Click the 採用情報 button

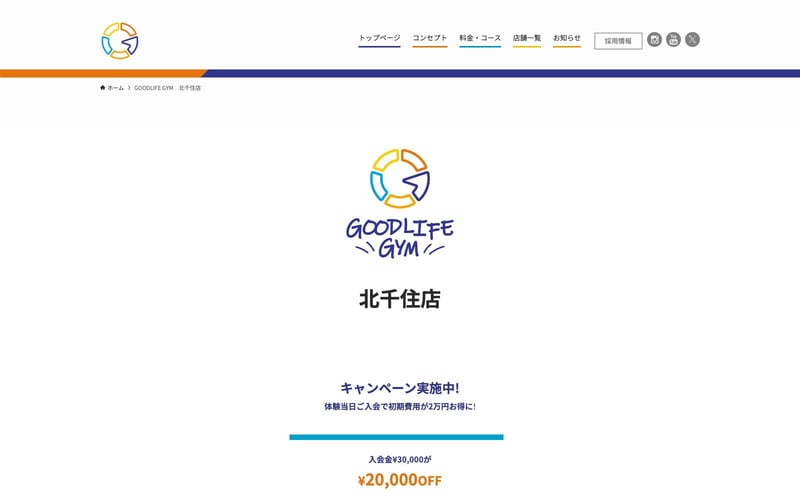pos(618,41)
